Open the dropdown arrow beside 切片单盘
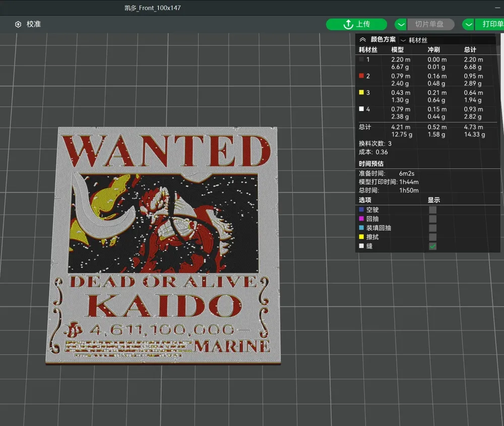504x426 pixels. click(401, 24)
